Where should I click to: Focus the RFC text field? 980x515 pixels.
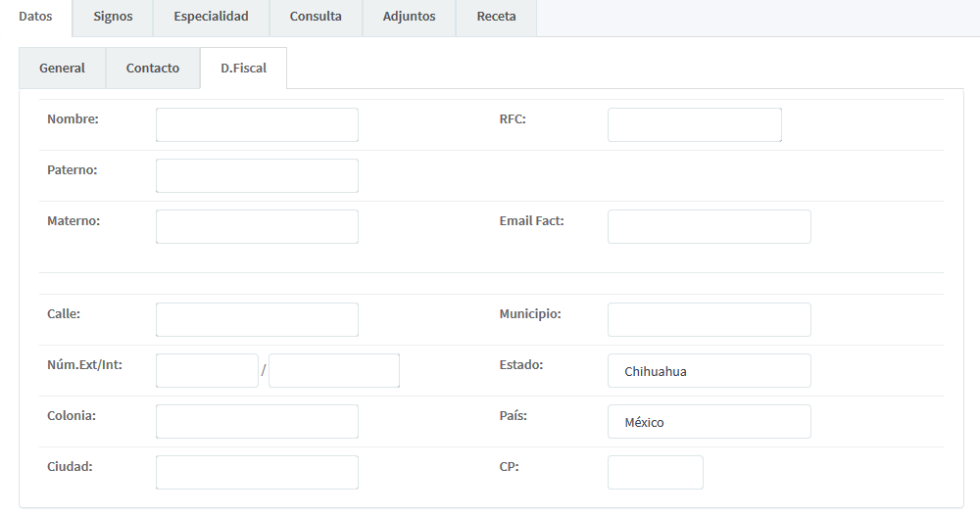coord(694,125)
